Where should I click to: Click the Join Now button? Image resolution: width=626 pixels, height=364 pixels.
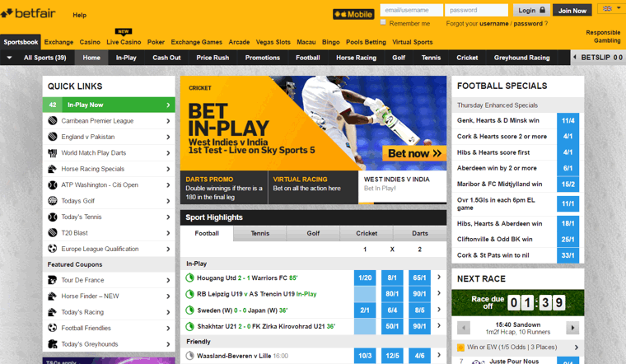coord(572,11)
